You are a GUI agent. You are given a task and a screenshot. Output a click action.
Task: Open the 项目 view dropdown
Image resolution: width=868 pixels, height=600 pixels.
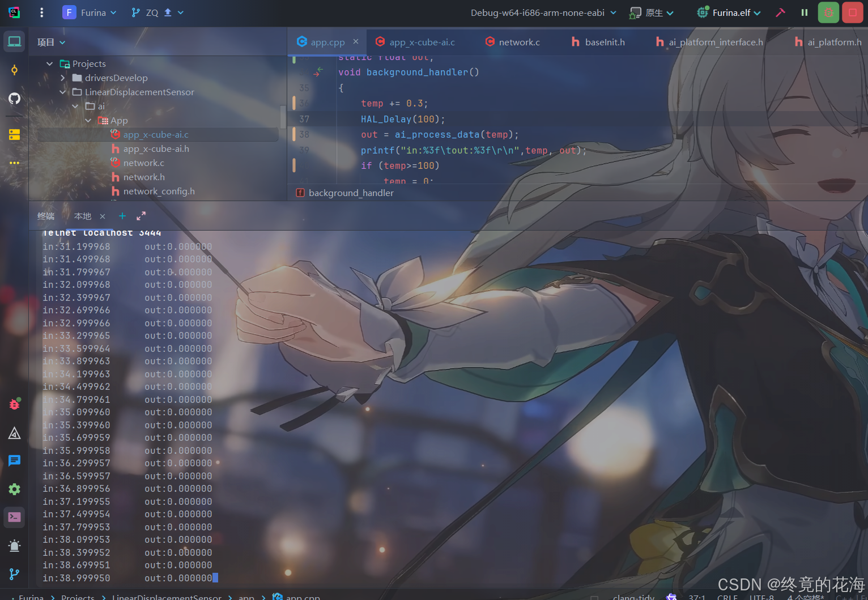coord(51,42)
